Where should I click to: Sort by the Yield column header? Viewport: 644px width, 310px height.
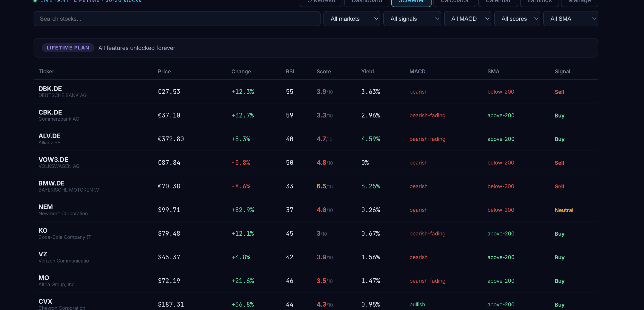(367, 71)
